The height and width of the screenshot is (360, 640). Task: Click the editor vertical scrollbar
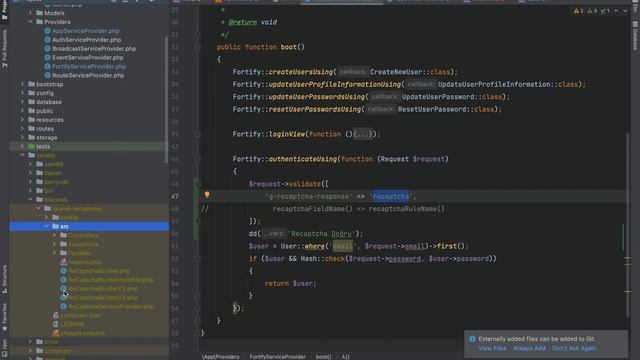click(x=628, y=224)
